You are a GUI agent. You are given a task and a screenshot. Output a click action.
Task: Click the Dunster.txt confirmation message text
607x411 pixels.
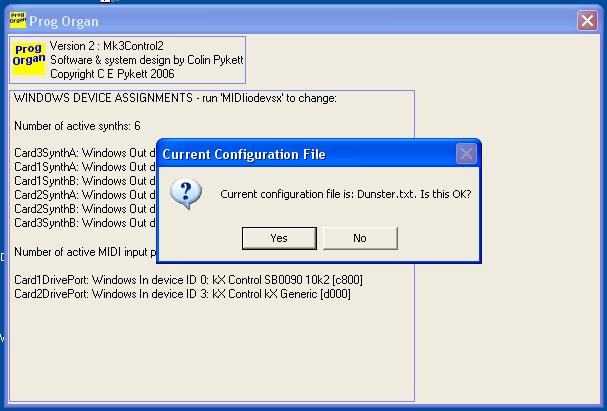(345, 193)
